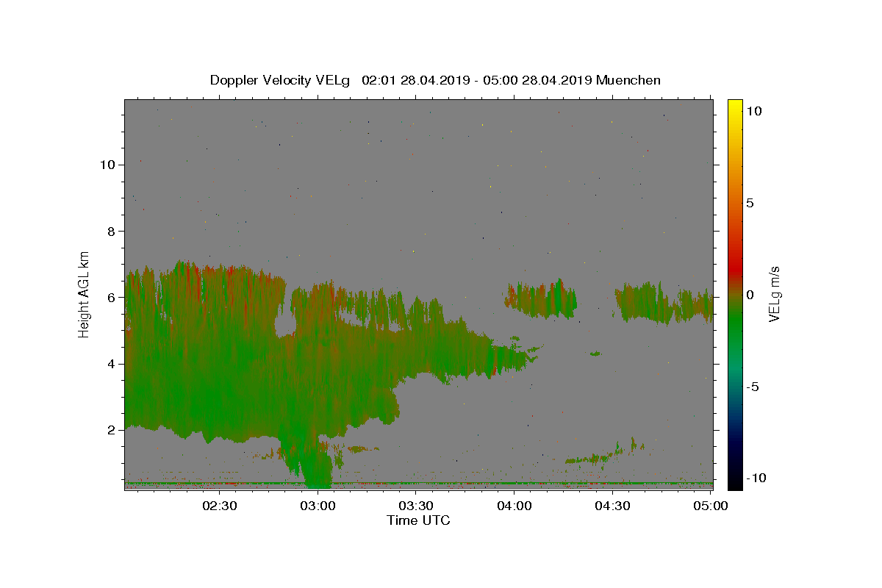
Task: Click the height tick label 4
Action: (x=111, y=364)
